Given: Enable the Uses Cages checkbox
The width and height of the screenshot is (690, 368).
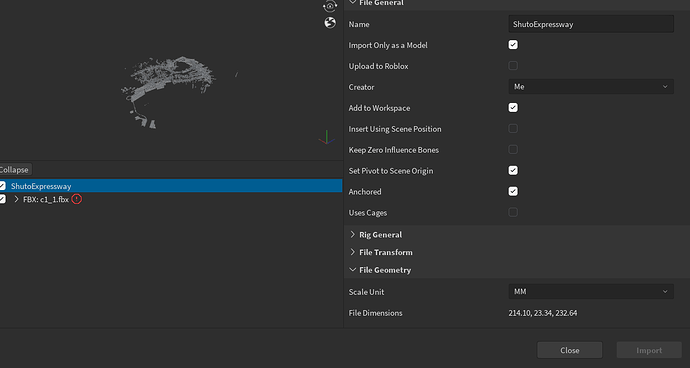Looking at the screenshot, I should point(513,213).
